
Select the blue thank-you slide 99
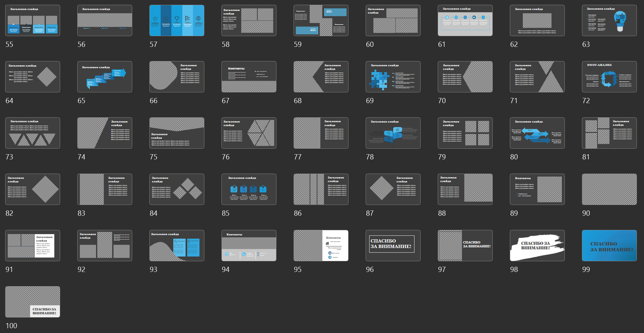point(609,246)
